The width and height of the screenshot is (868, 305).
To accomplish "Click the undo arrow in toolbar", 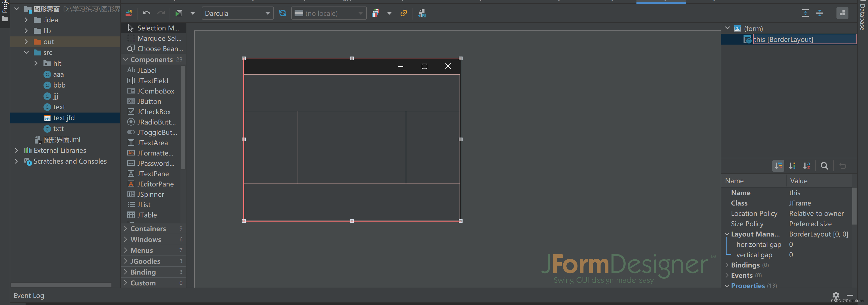I will click(x=146, y=13).
